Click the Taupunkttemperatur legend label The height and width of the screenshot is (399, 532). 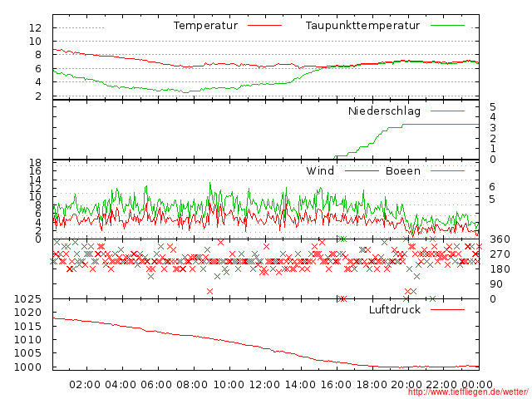pos(362,26)
